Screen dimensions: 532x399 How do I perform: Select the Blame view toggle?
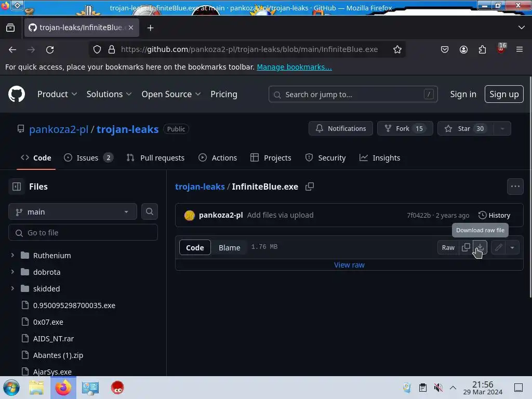[229, 248]
